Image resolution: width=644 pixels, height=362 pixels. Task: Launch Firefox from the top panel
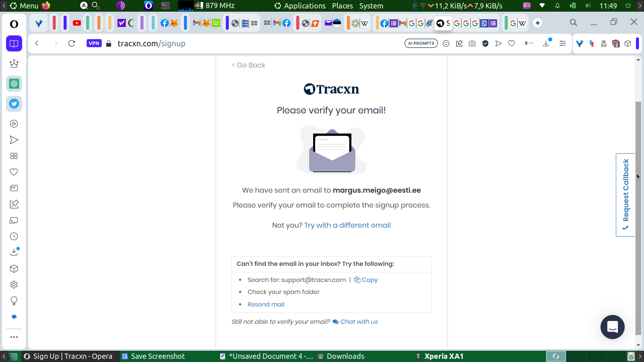pos(46,6)
